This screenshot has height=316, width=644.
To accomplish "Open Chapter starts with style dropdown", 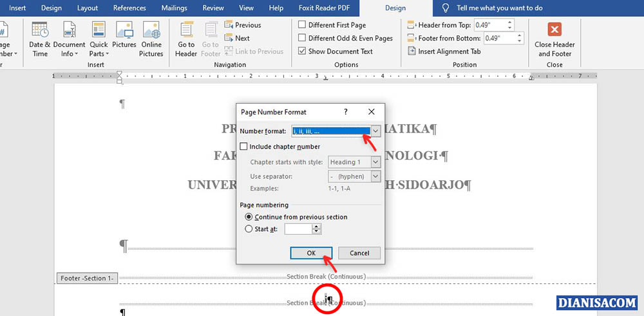I will click(375, 162).
